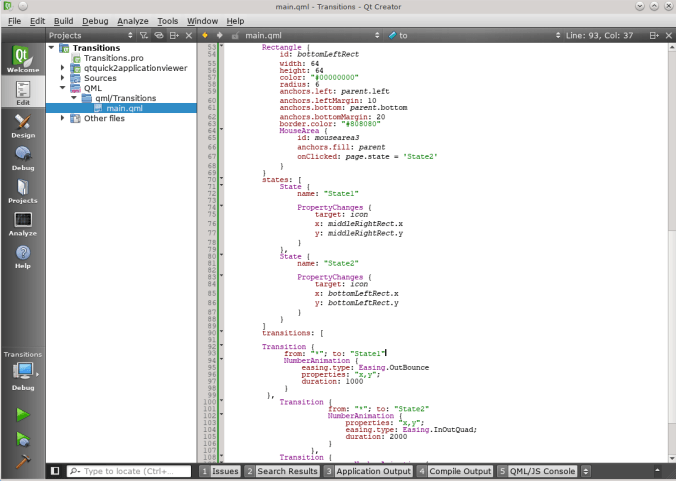Click the green Run button

click(x=22, y=413)
